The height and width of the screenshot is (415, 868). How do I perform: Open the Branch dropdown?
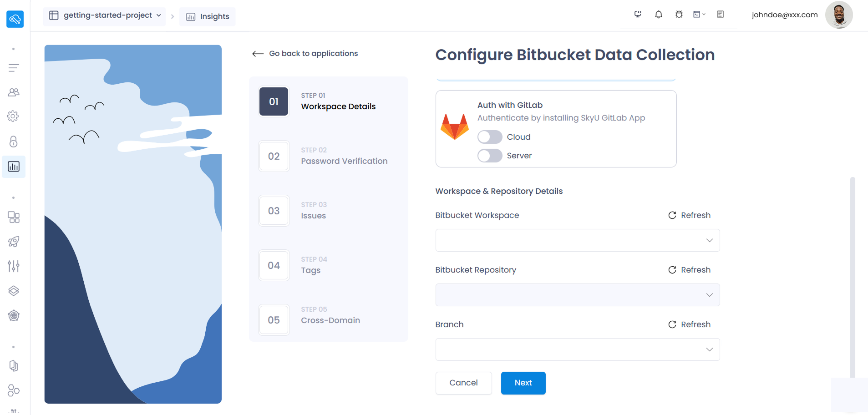(578, 349)
